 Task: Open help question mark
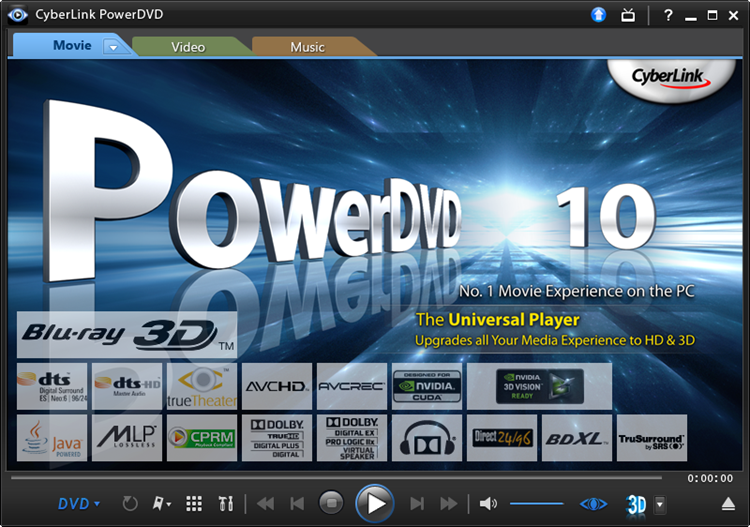pyautogui.click(x=668, y=15)
